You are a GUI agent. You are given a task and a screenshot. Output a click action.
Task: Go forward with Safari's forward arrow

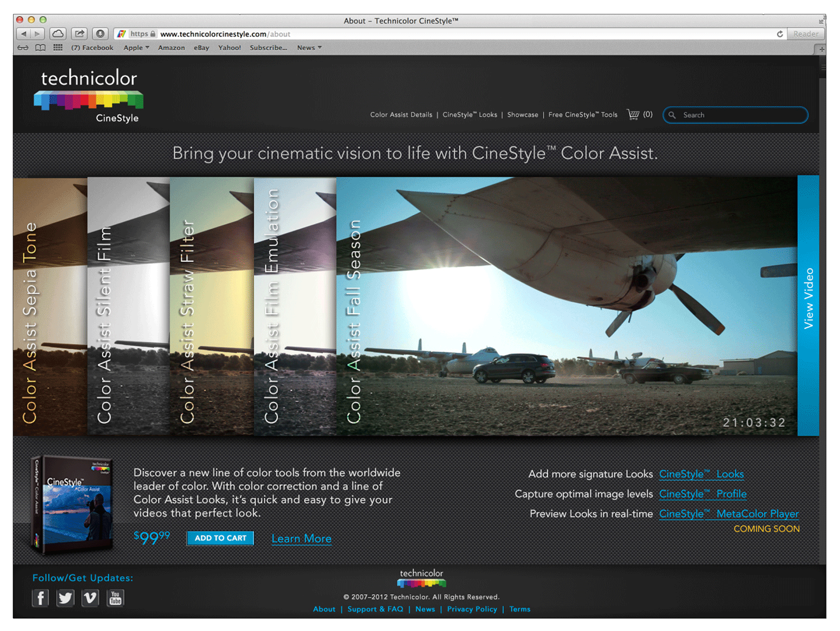pyautogui.click(x=37, y=34)
